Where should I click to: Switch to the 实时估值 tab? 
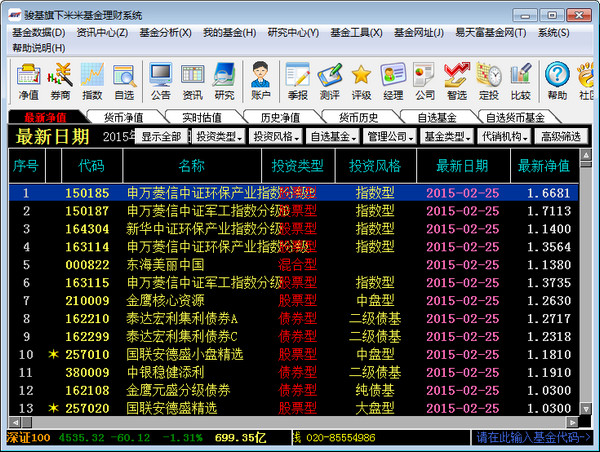(x=202, y=117)
